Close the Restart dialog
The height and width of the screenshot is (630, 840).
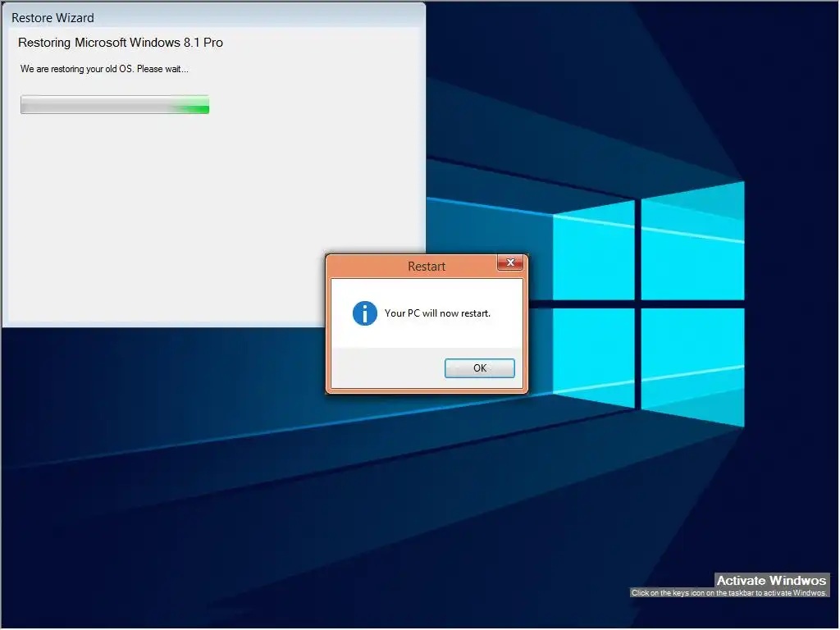pos(510,262)
